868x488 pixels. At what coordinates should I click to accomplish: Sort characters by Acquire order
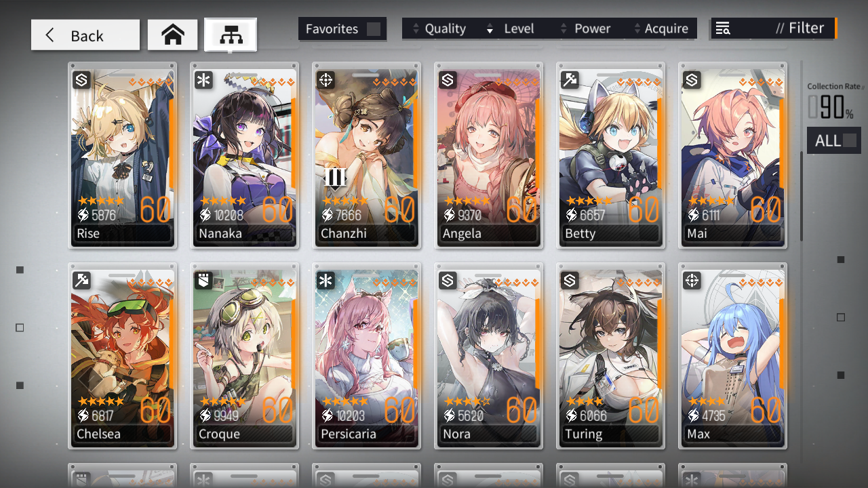[660, 28]
